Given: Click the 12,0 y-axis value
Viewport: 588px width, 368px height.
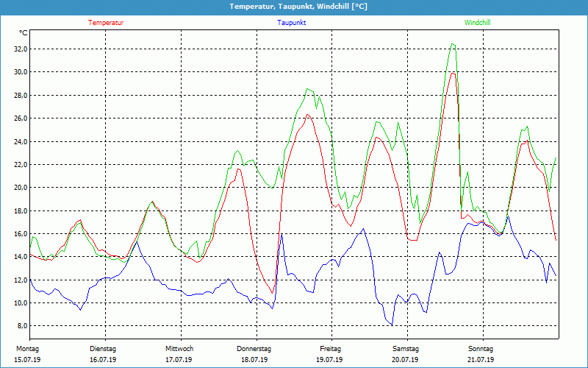Looking at the screenshot, I should coord(21,280).
